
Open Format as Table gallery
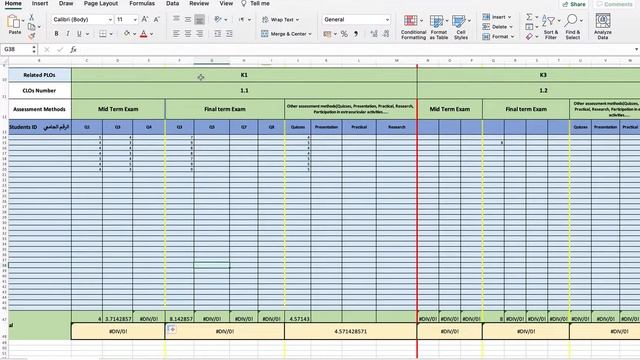(439, 27)
